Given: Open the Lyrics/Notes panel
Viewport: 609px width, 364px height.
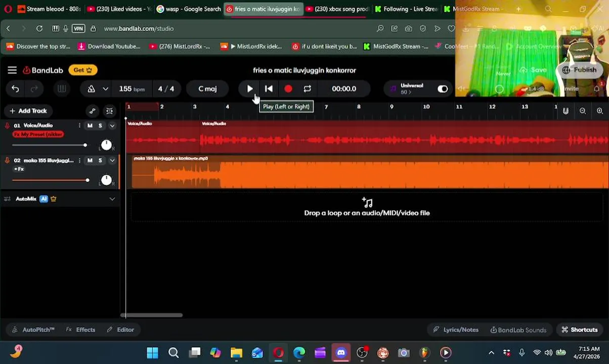Looking at the screenshot, I should tap(456, 330).
